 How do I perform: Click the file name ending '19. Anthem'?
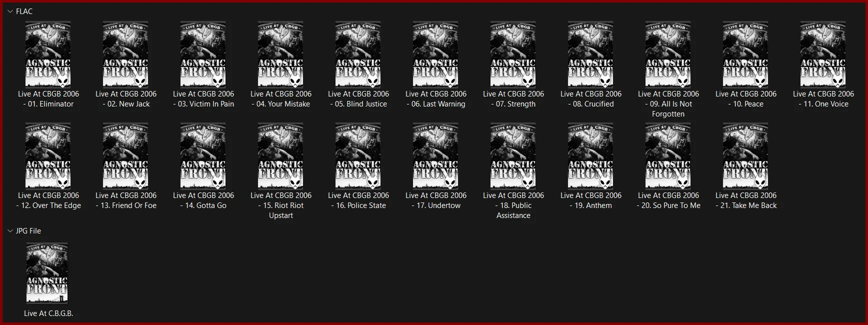click(x=591, y=200)
